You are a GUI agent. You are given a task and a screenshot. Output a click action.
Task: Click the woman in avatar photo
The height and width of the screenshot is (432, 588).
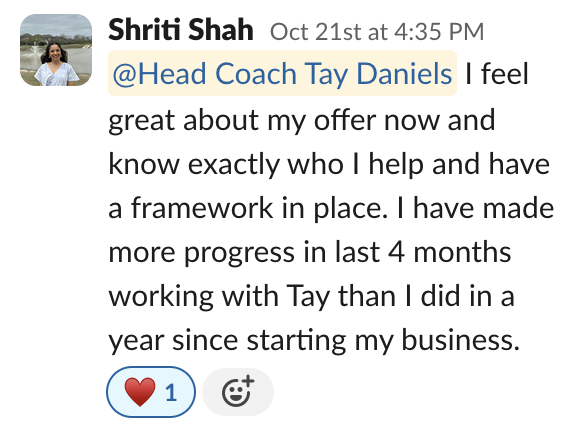coord(56,64)
